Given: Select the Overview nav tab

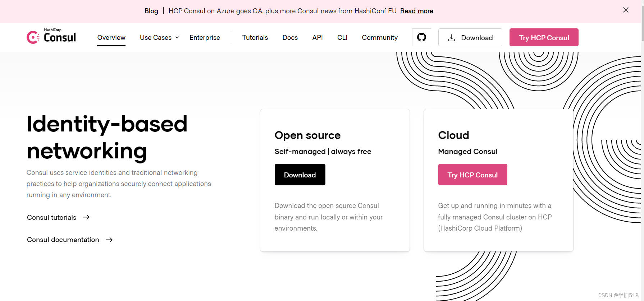Looking at the screenshot, I should coord(111,37).
